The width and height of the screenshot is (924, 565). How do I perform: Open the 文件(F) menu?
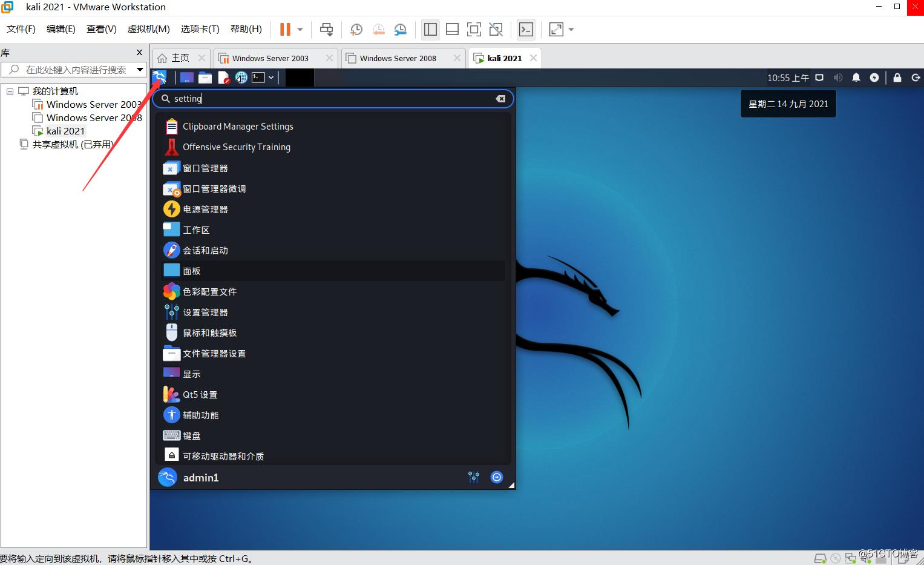[x=21, y=29]
